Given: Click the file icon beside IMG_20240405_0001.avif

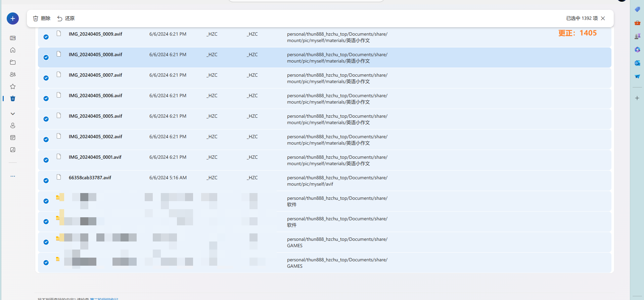Looking at the screenshot, I should pos(59,156).
